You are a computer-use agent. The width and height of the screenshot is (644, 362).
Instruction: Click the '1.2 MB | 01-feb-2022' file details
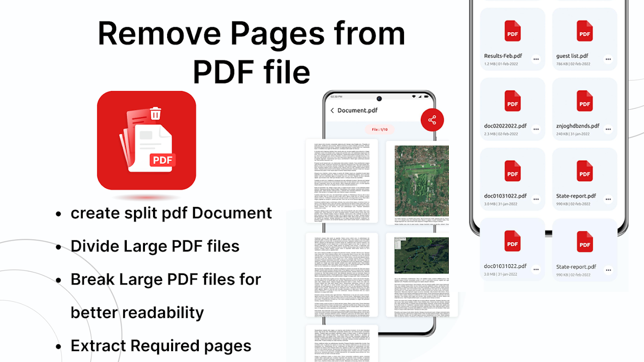501,64
